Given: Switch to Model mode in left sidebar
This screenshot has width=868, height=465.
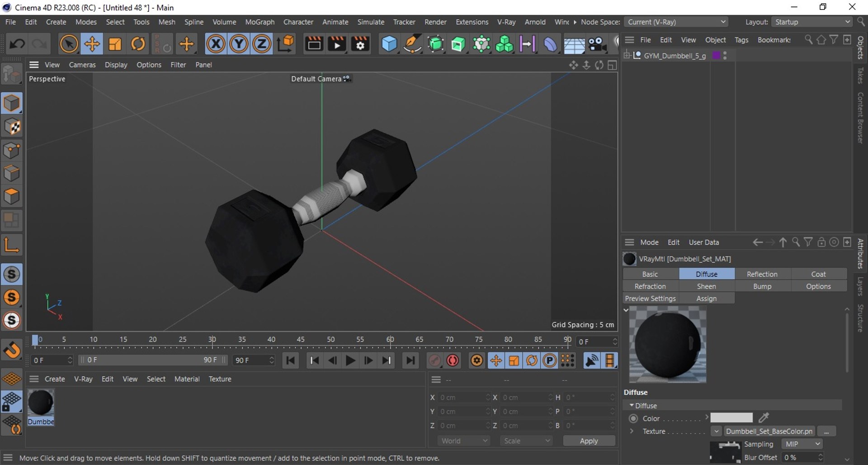Looking at the screenshot, I should [x=12, y=103].
